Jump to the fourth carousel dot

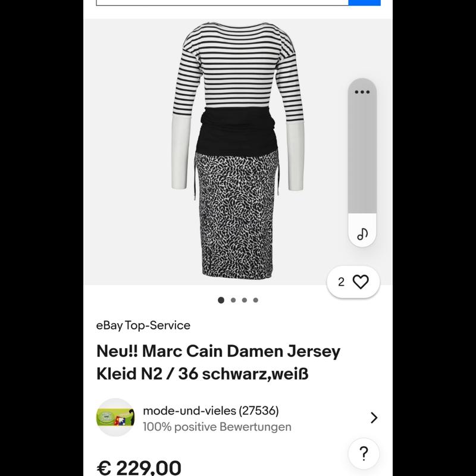point(256,300)
